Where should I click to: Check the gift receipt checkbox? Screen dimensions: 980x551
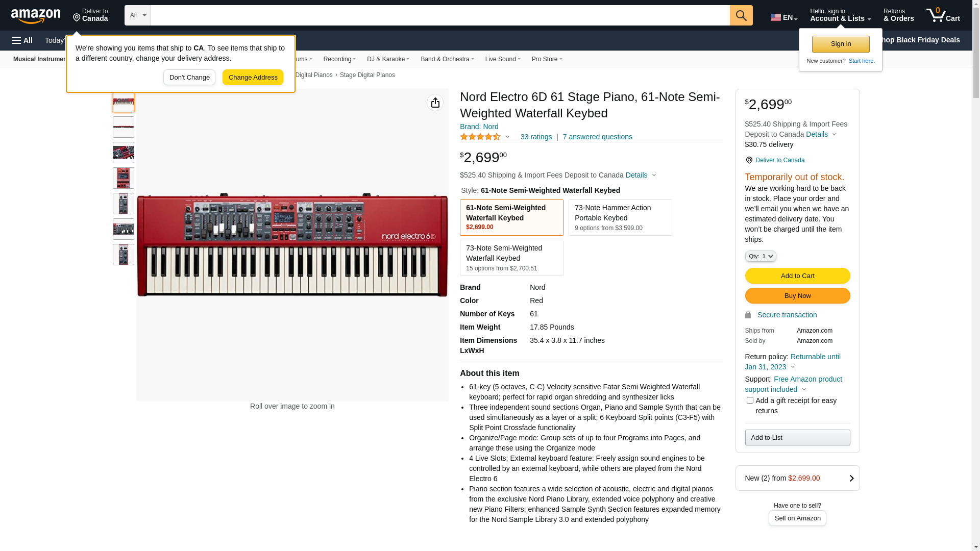point(749,400)
